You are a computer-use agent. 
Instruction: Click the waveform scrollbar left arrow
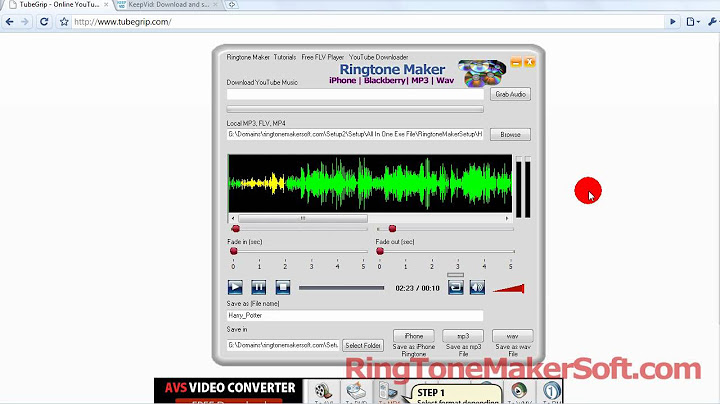[x=233, y=219]
